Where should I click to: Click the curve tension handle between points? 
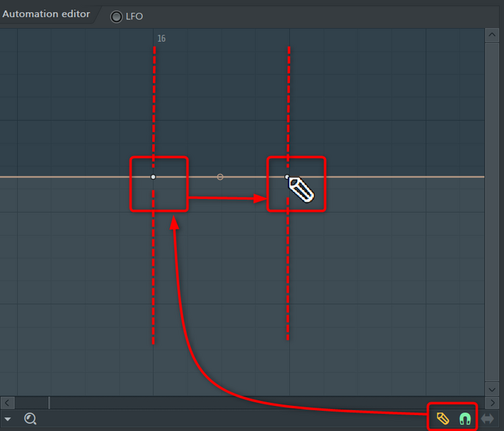[220, 177]
